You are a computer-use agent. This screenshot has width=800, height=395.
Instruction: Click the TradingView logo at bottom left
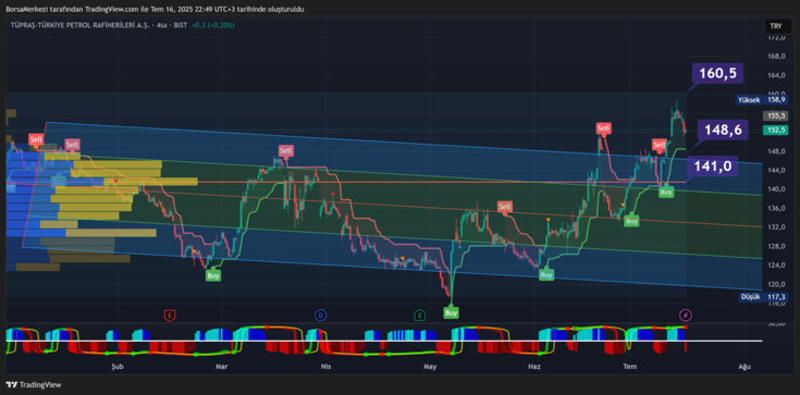[x=33, y=385]
